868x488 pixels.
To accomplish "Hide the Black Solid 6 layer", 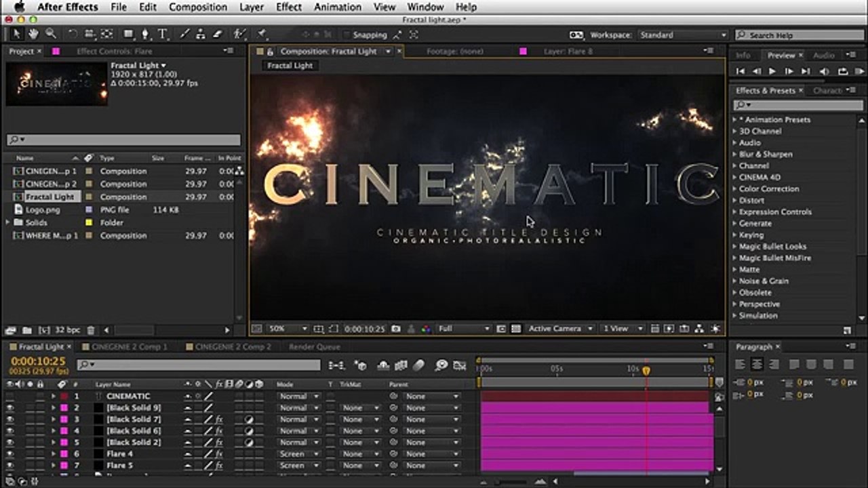I will pyautogui.click(x=9, y=431).
